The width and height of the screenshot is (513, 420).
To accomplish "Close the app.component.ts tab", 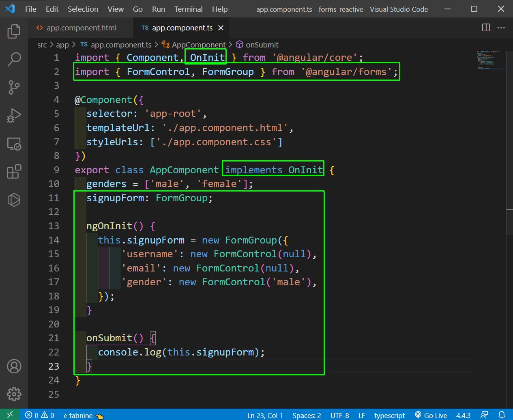I will pos(221,28).
